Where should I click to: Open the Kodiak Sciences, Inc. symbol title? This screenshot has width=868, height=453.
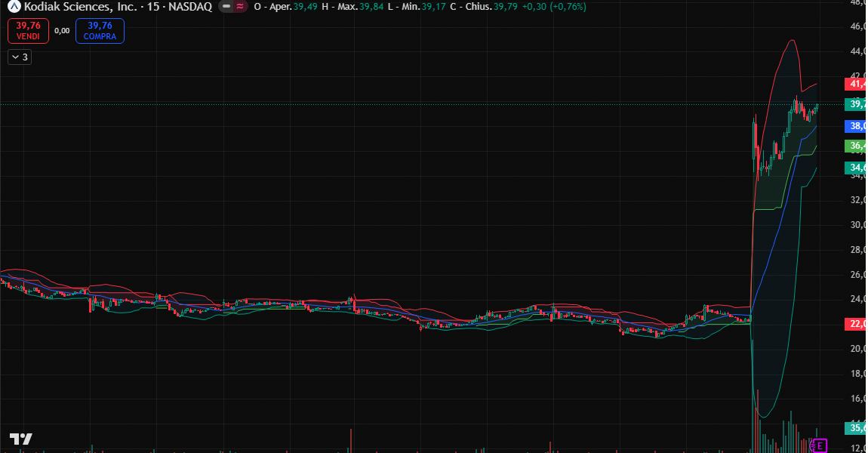click(x=80, y=7)
